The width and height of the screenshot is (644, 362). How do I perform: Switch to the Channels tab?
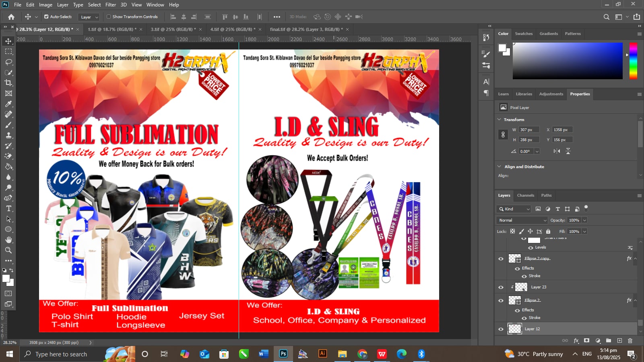point(525,195)
